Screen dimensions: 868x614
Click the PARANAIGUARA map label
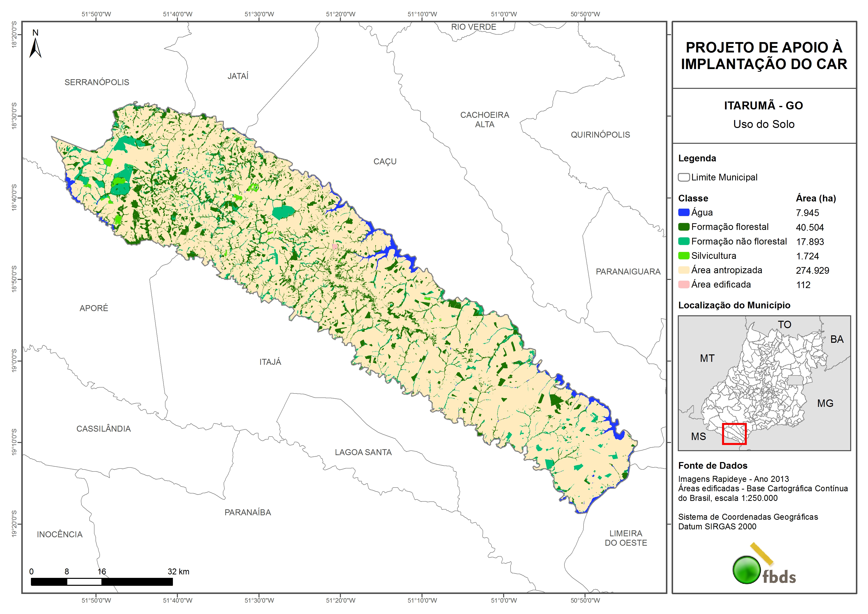pyautogui.click(x=628, y=272)
